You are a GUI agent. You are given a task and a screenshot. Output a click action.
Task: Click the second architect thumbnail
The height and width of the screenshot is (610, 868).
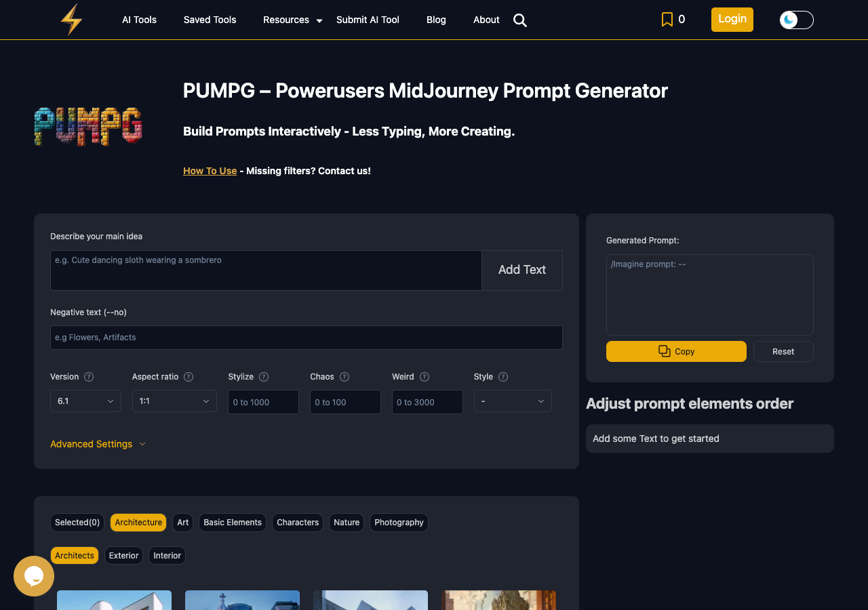[242, 600]
